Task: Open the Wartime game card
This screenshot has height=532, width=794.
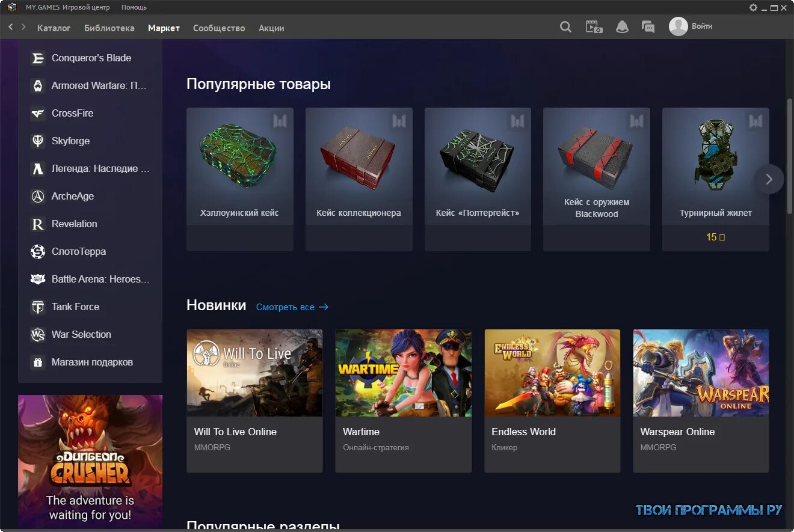Action: coord(404,400)
